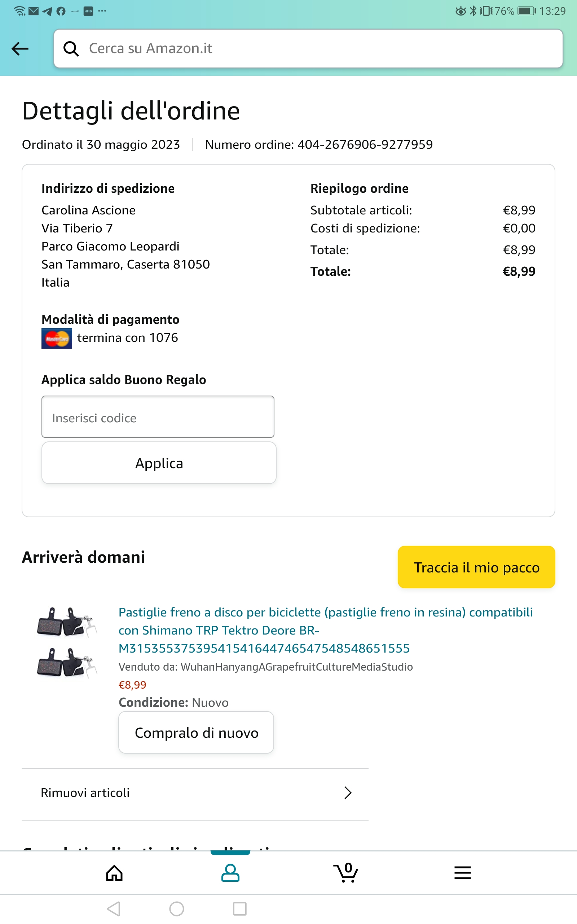This screenshot has height=924, width=577.
Task: Click Traccia il mio pacco button
Action: click(476, 567)
